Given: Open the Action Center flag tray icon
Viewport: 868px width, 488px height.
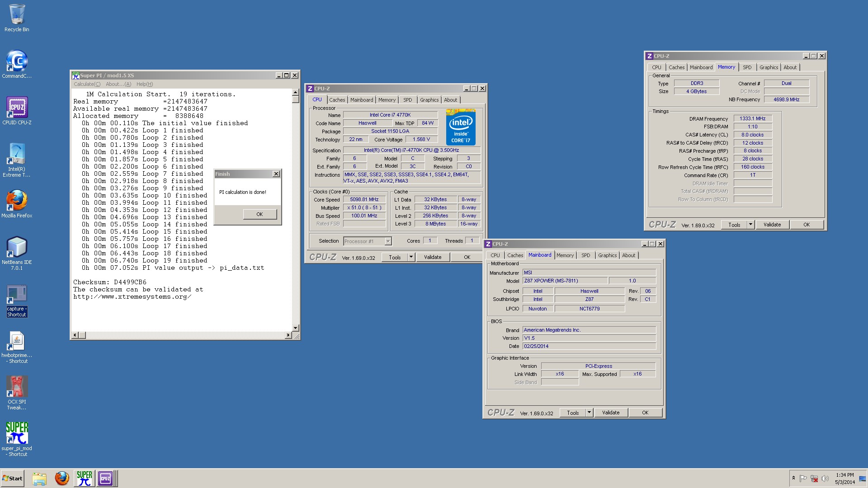Looking at the screenshot, I should click(x=803, y=478).
